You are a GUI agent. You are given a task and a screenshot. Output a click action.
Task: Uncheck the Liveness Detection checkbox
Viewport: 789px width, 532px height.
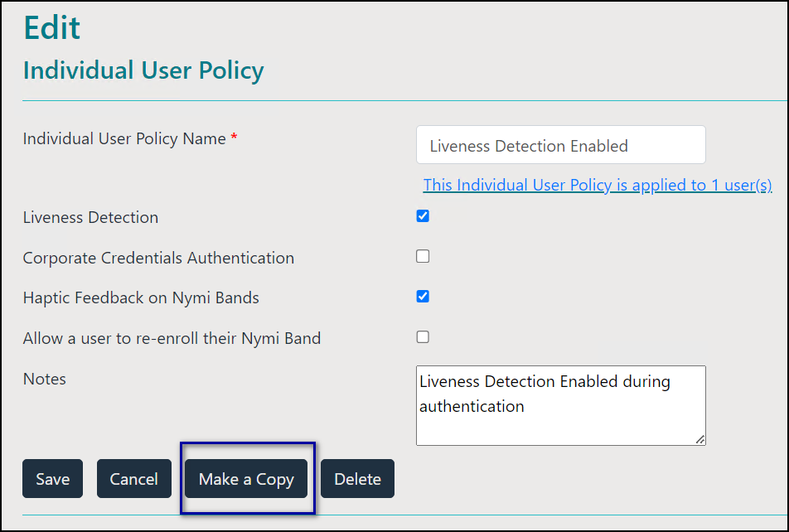(423, 216)
